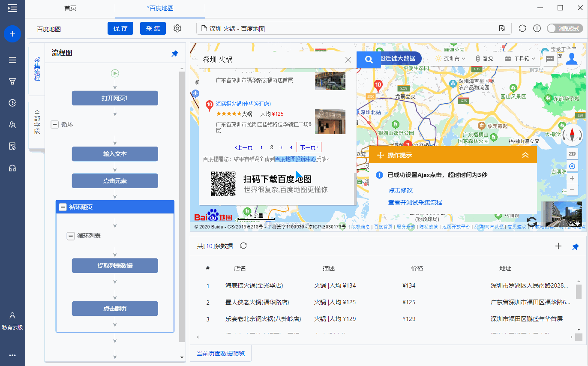Switch map to 2D view
Image resolution: width=588 pixels, height=366 pixels.
click(x=572, y=154)
